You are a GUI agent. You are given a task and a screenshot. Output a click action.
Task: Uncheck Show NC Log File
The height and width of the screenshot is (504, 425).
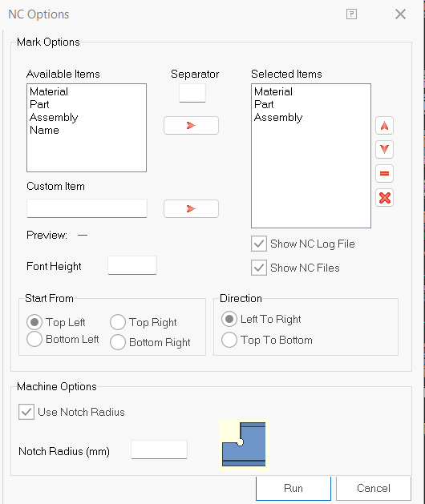coord(259,244)
